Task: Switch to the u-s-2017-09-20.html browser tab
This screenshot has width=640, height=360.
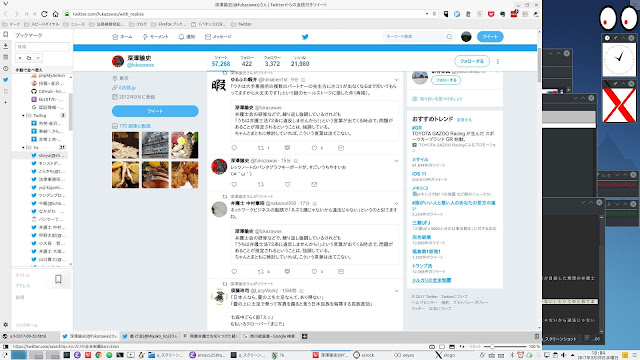Action: (29, 336)
